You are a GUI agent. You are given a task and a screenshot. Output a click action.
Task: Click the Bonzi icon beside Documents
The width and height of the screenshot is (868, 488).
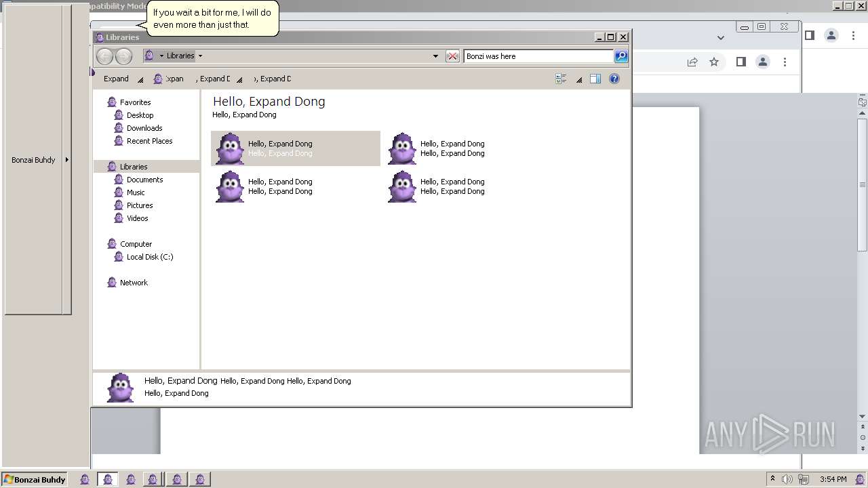[119, 180]
